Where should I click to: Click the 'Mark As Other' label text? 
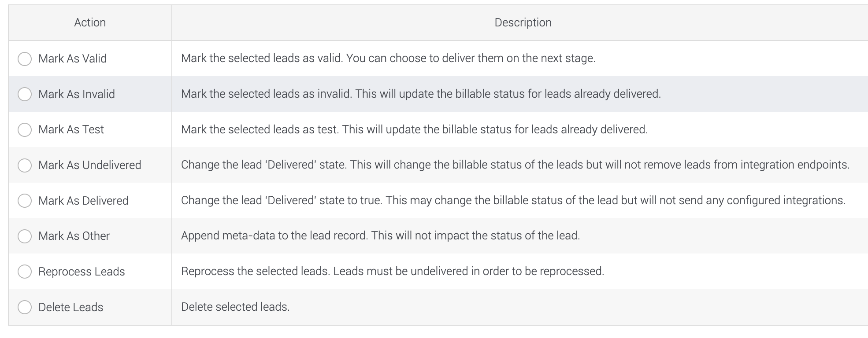point(74,236)
